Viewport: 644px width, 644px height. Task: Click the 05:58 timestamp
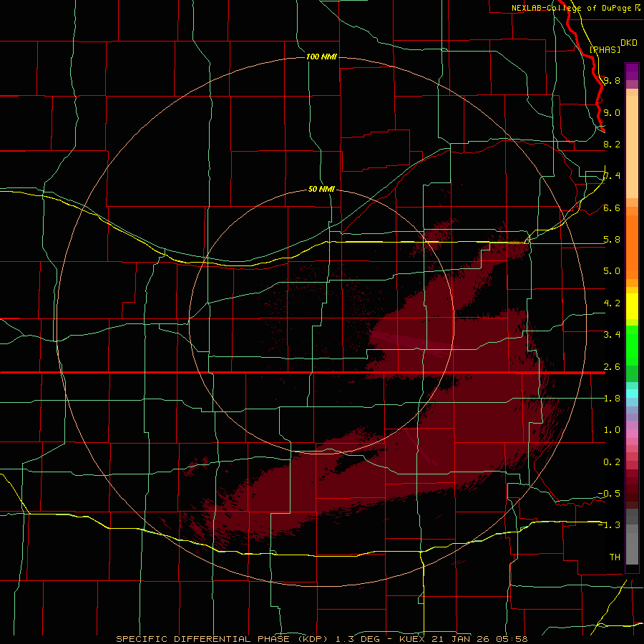[512, 639]
